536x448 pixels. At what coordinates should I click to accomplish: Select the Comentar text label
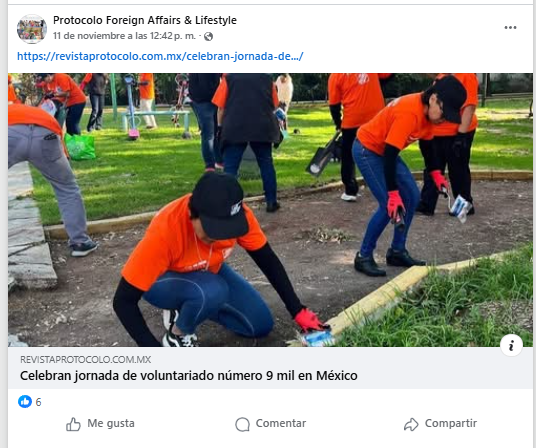click(x=281, y=423)
